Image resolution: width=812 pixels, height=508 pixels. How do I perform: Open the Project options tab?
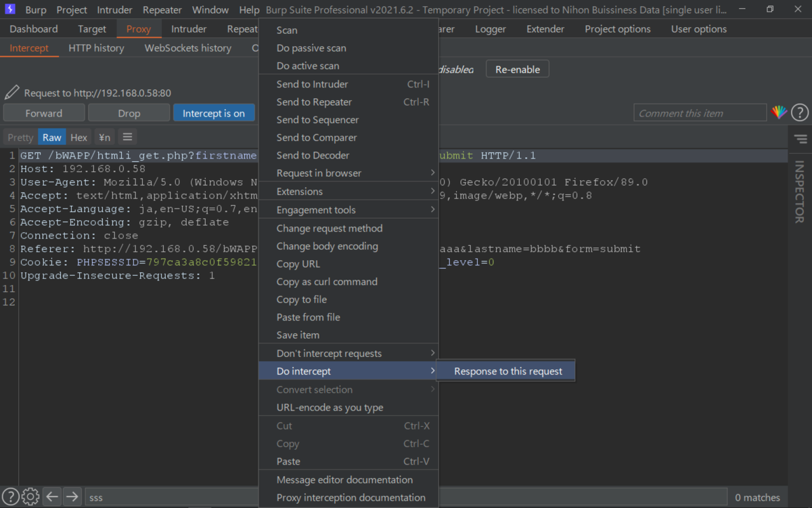[x=618, y=29]
